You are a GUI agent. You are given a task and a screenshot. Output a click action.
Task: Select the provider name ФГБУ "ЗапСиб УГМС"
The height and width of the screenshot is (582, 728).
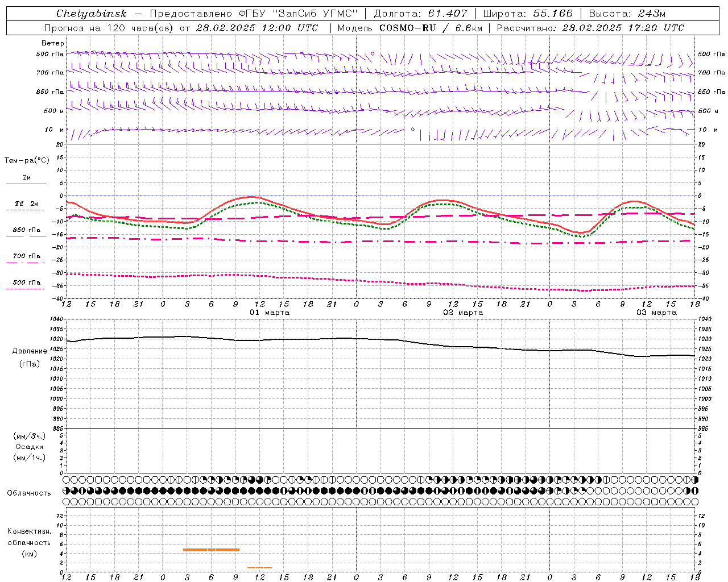(x=298, y=14)
